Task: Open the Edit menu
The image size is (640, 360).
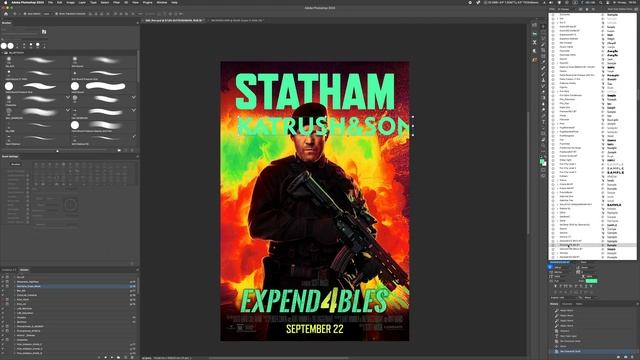Action: click(x=60, y=2)
